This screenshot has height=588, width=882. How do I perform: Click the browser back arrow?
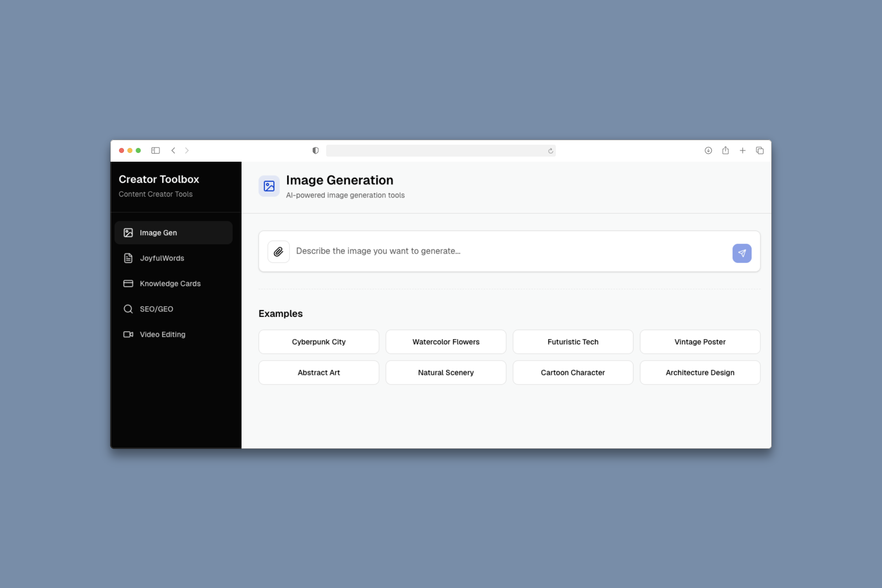click(x=173, y=151)
